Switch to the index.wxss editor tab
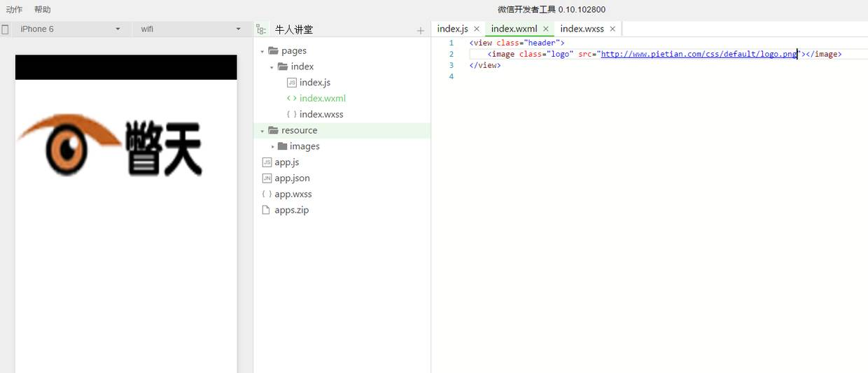868x373 pixels. (x=582, y=29)
